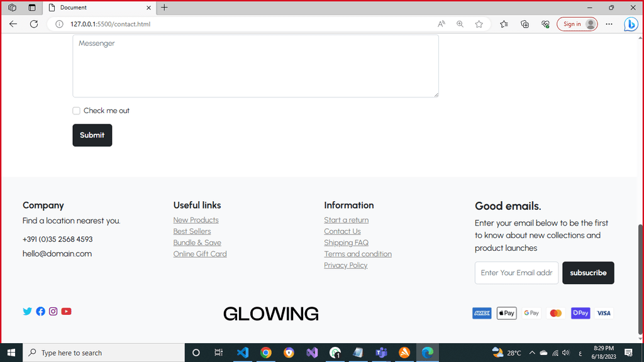This screenshot has width=644, height=362.
Task: Click the Apple Pay payment badge
Action: pos(506,313)
